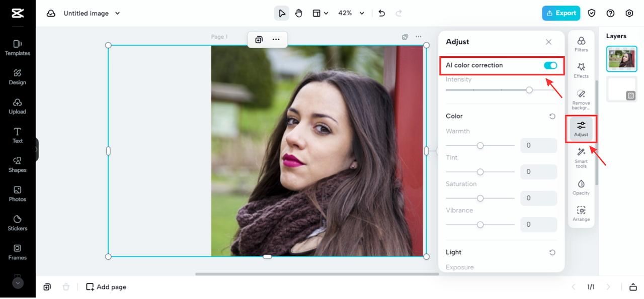Click the 1/1 page indicator
The width and height of the screenshot is (644, 299).
[x=591, y=287]
